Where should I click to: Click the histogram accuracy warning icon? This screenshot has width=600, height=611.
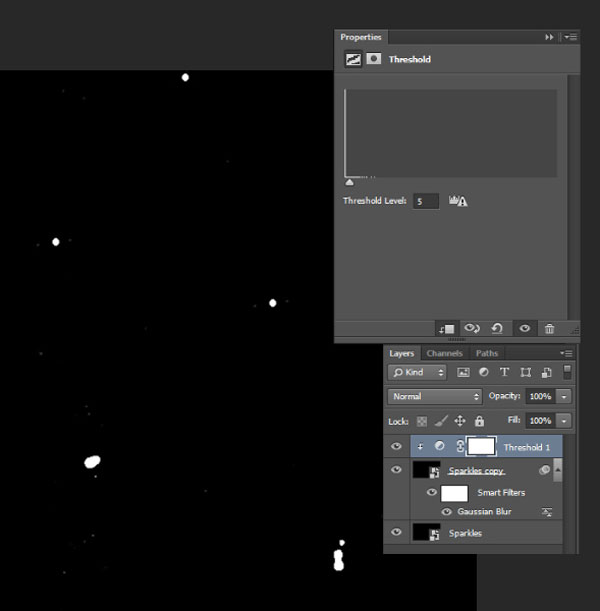point(458,201)
